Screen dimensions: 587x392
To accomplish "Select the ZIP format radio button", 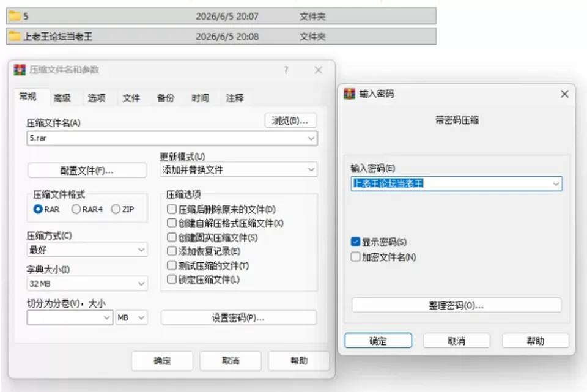I will click(x=116, y=209).
